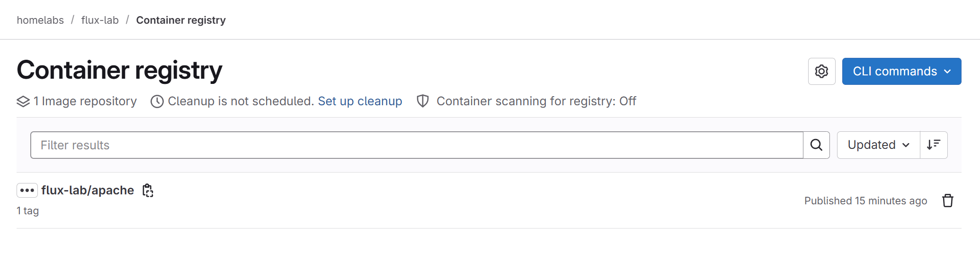Image resolution: width=980 pixels, height=256 pixels.
Task: Delete the flux-lab/apache repository with trash icon
Action: tap(947, 201)
